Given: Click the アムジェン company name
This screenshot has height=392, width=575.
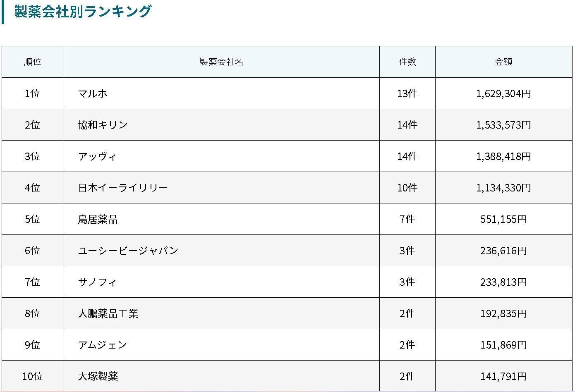Looking at the screenshot, I should [x=102, y=345].
